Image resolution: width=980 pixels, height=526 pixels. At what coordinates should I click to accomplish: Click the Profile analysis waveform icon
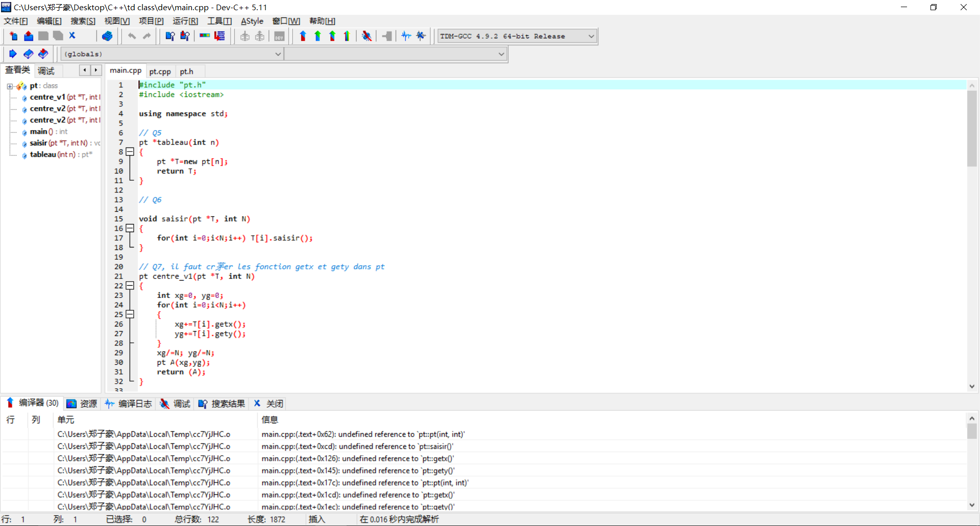tap(406, 36)
